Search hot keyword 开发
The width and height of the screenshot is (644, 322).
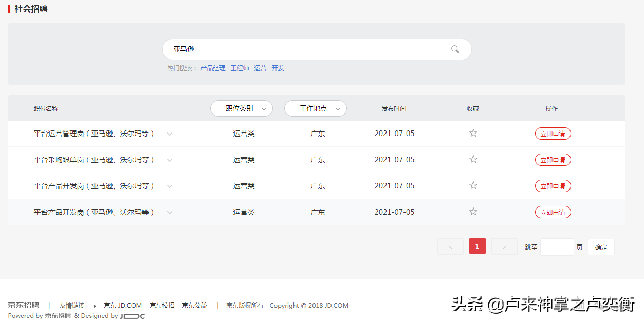pos(278,68)
